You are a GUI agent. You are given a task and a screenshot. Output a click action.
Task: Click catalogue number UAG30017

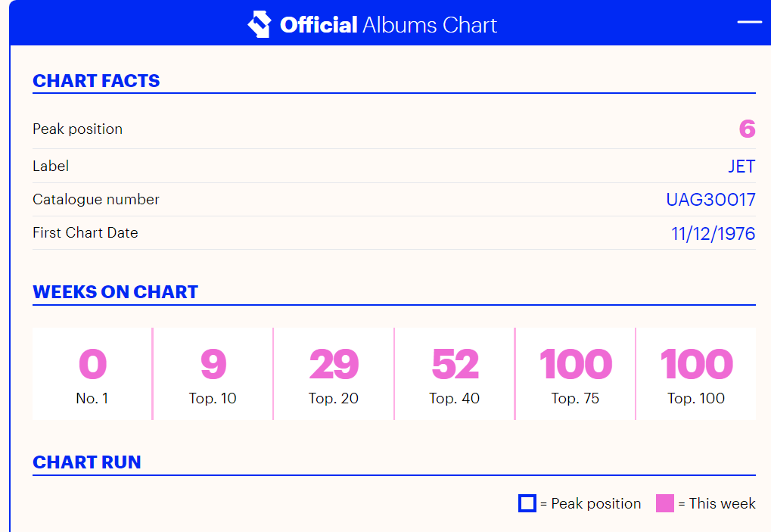pyautogui.click(x=710, y=200)
